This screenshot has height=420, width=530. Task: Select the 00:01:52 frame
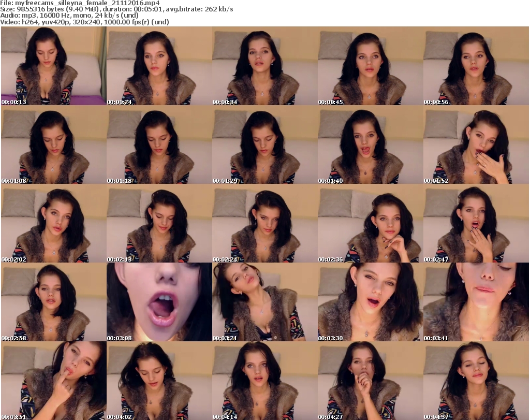(x=476, y=144)
